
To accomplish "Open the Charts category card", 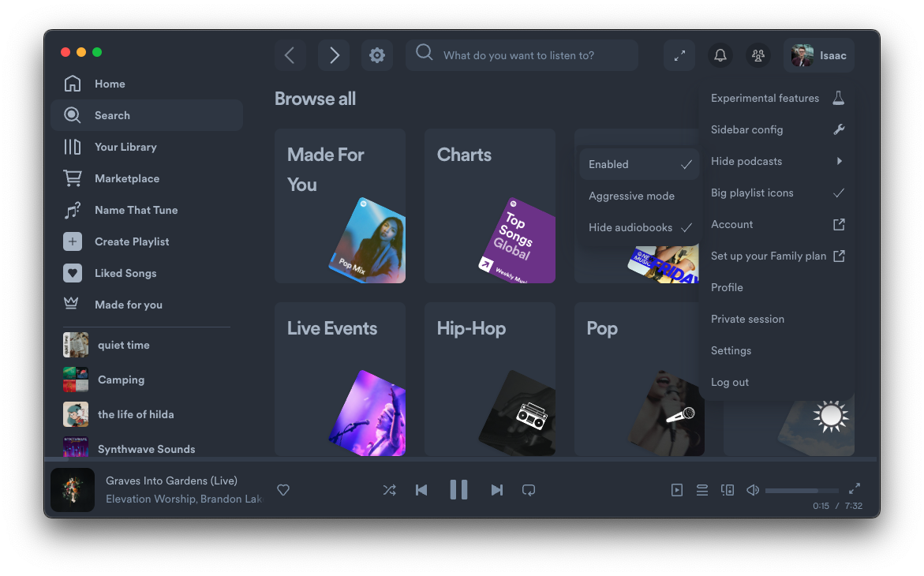I will point(490,206).
